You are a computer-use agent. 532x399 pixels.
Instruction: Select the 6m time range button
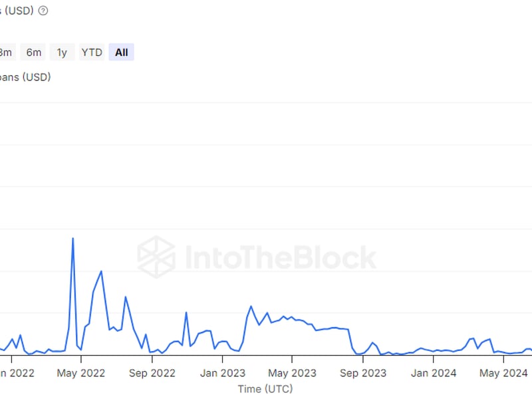tap(33, 52)
